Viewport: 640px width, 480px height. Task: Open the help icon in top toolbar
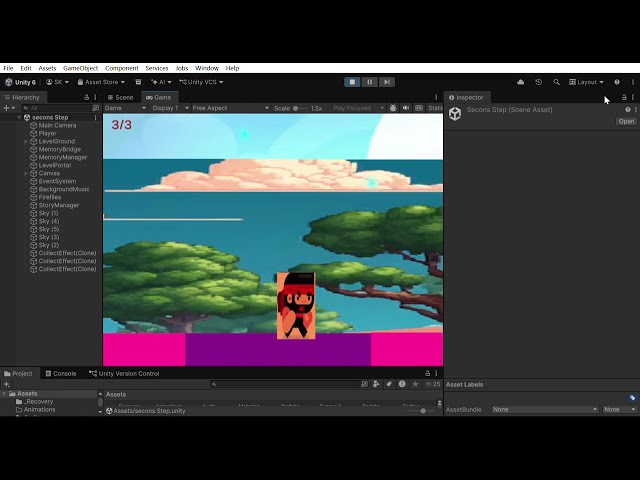coord(617,82)
